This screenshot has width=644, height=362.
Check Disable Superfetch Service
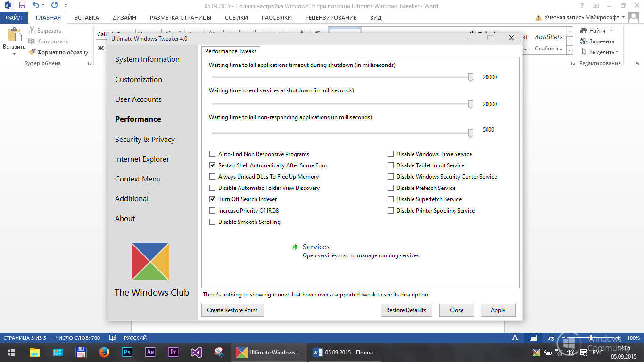coord(390,199)
